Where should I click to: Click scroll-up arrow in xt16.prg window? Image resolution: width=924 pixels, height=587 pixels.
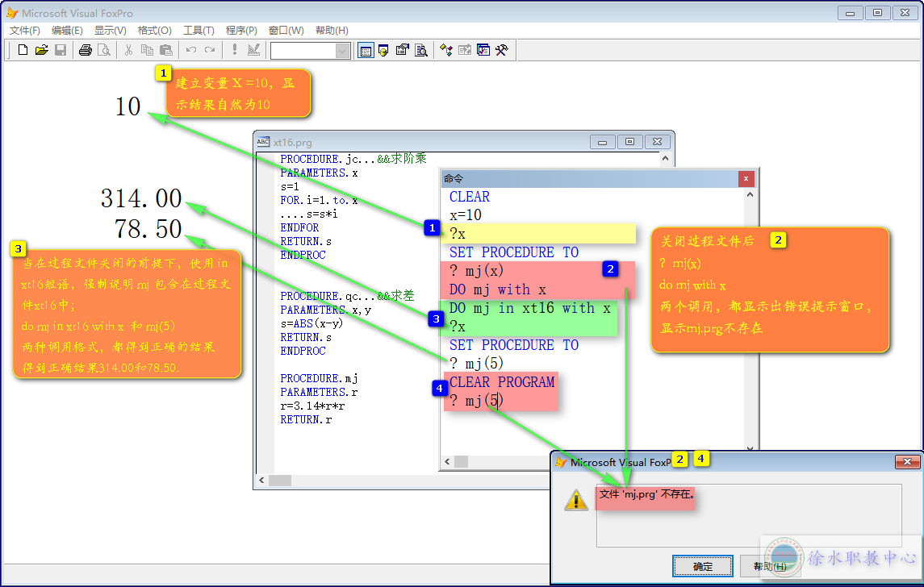(665, 158)
